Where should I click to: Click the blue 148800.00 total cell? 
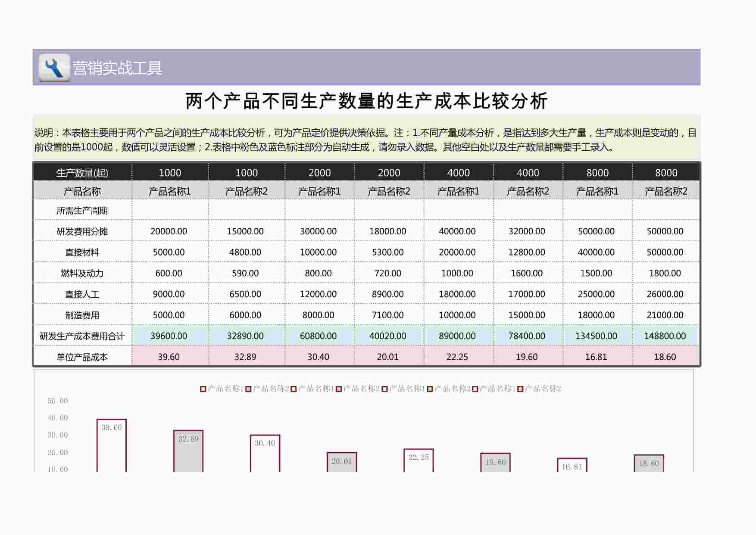[665, 336]
